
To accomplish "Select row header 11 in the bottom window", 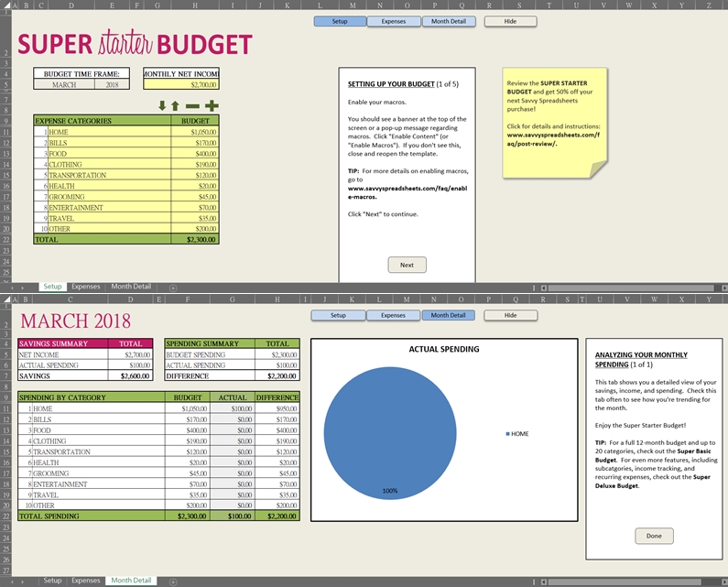I will tap(6, 408).
